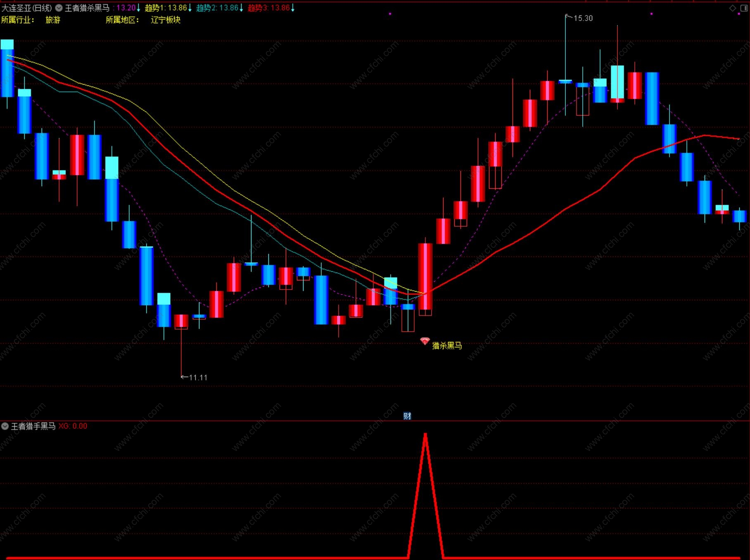Click the 11.11 low price label
750x560 pixels.
(x=198, y=377)
